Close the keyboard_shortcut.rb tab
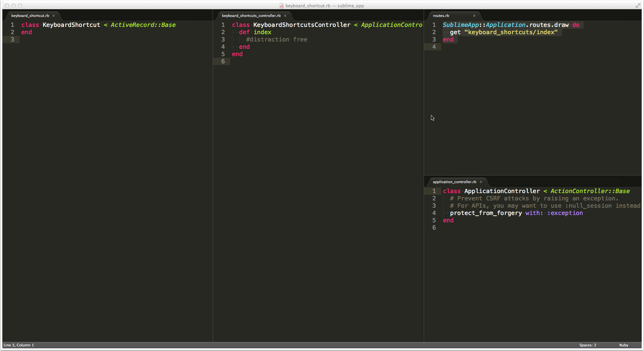 pos(53,16)
